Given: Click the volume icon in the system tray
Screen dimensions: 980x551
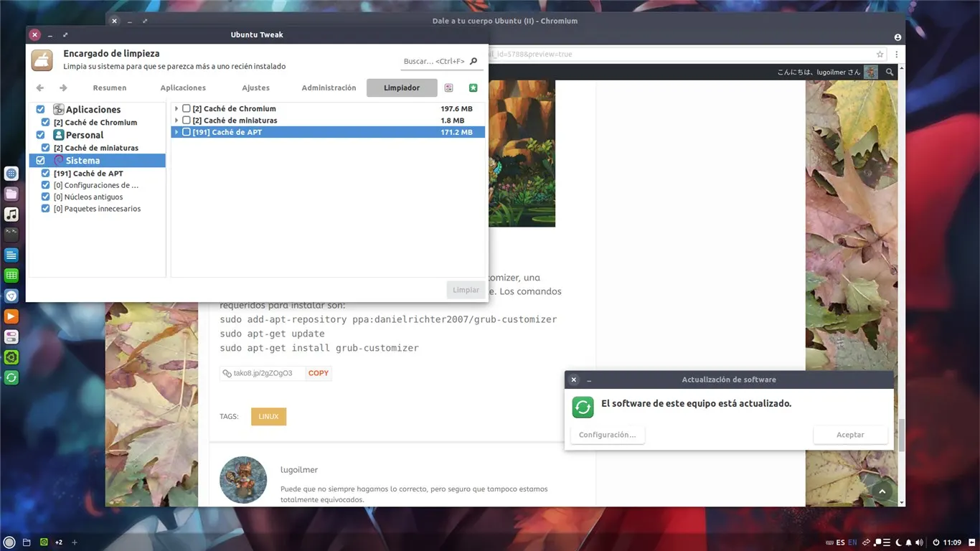Looking at the screenshot, I should (918, 542).
